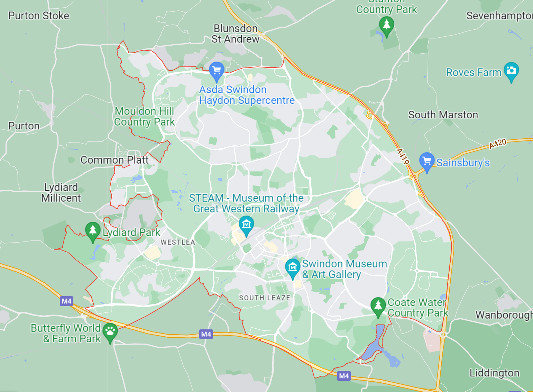The height and width of the screenshot is (392, 533).
Task: Click the M4 badge near Butterfly World
Action: [x=67, y=301]
